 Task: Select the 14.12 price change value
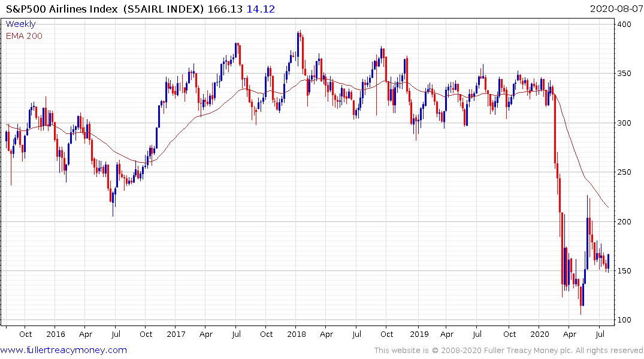pos(261,9)
